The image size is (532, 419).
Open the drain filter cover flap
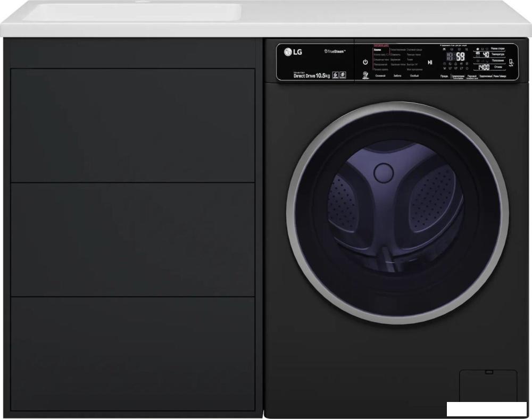[488, 386]
